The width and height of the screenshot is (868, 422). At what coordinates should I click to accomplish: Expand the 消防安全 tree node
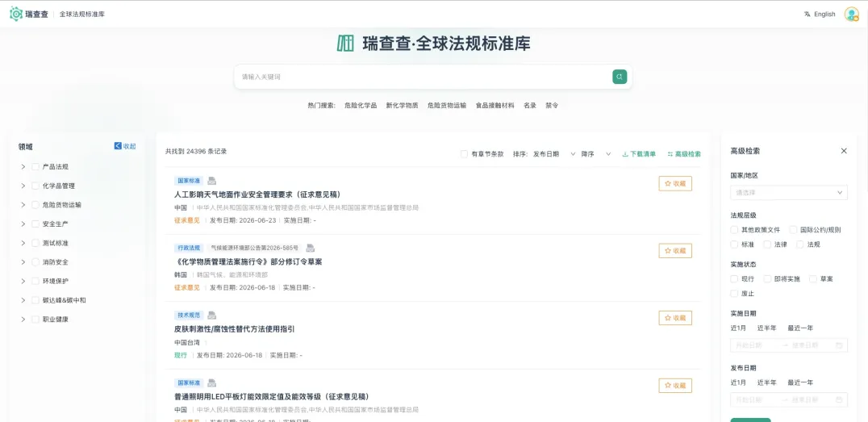[x=23, y=262]
